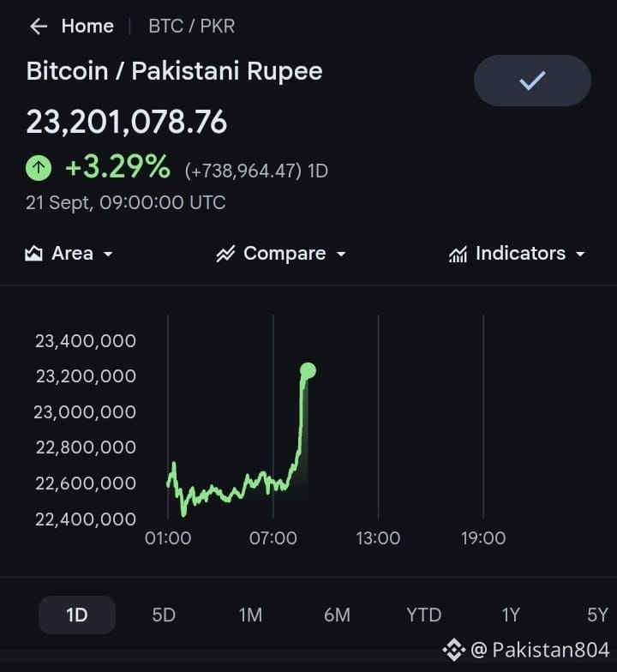Viewport: 617px width, 672px height.
Task: Switch to the 1M time range
Action: (x=250, y=615)
